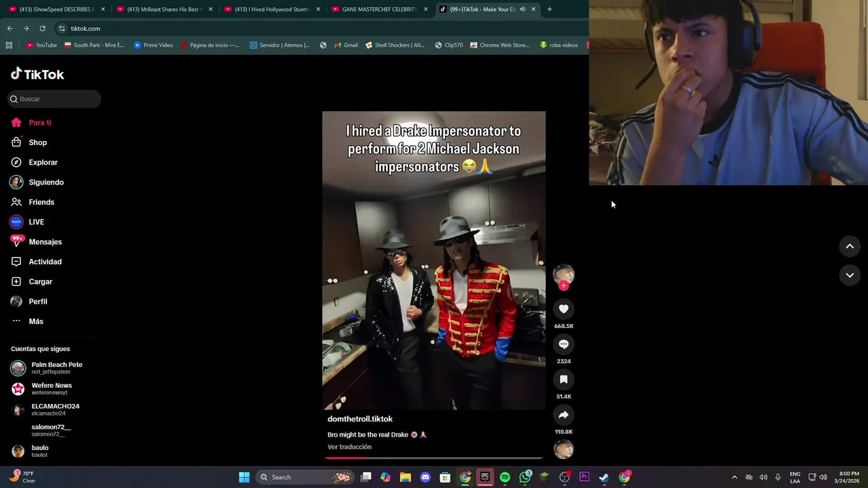Screen dimensions: 868x488
Task: Open ELCAMACHO24 account
Action: click(45, 409)
